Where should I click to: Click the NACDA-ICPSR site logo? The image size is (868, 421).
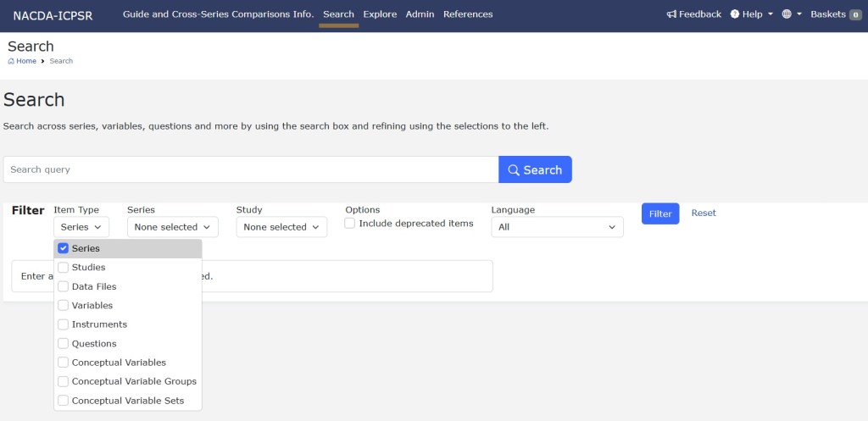53,15
